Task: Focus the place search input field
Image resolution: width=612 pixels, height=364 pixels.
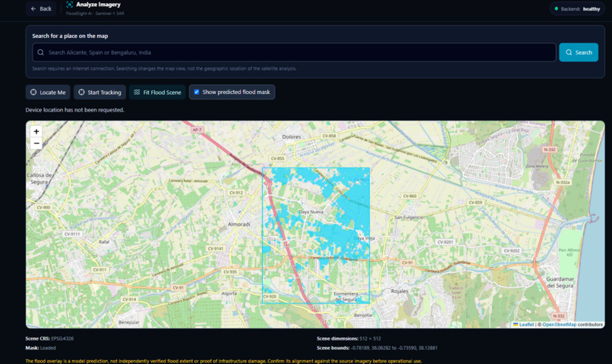Action: [x=294, y=52]
